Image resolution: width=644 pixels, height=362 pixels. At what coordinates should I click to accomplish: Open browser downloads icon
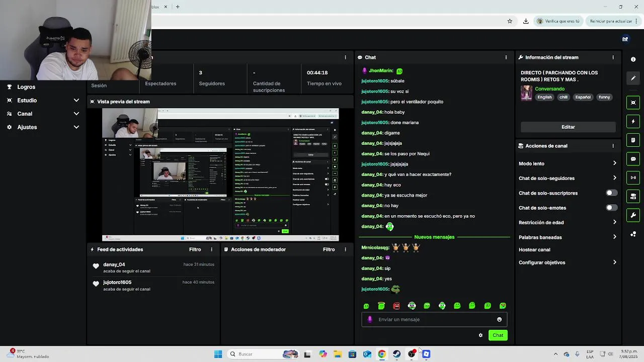(526, 21)
